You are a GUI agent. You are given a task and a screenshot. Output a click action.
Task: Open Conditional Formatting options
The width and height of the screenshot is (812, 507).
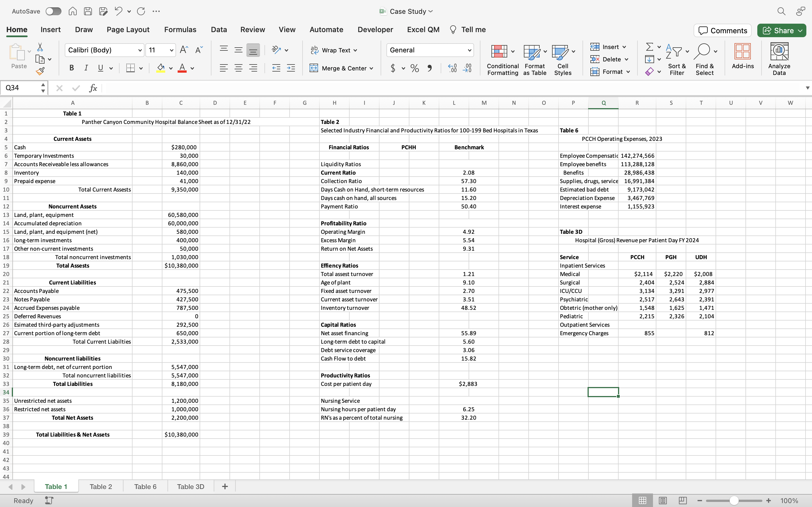click(x=502, y=60)
